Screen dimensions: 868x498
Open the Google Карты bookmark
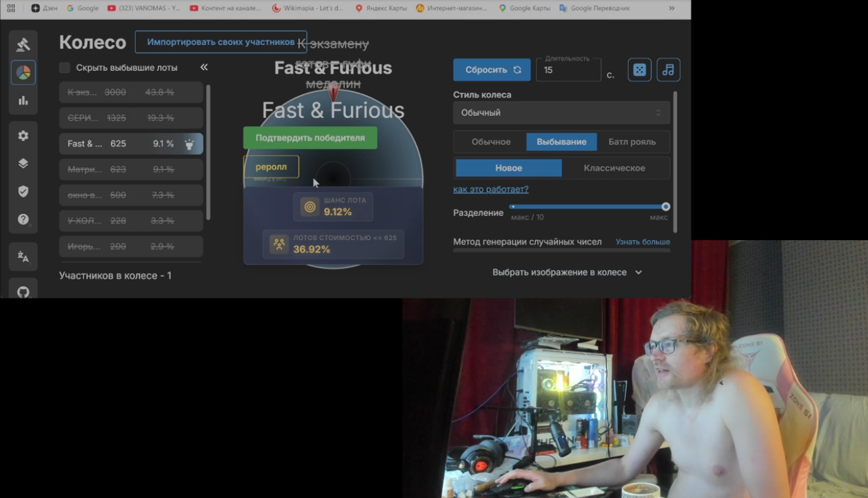[x=524, y=8]
